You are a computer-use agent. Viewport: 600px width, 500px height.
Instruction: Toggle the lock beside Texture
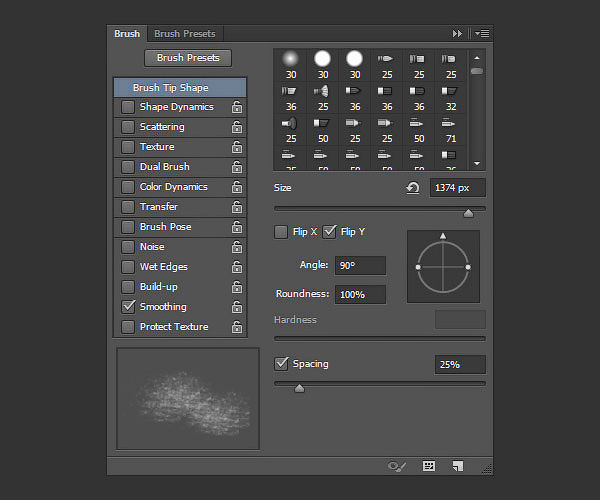[x=237, y=147]
